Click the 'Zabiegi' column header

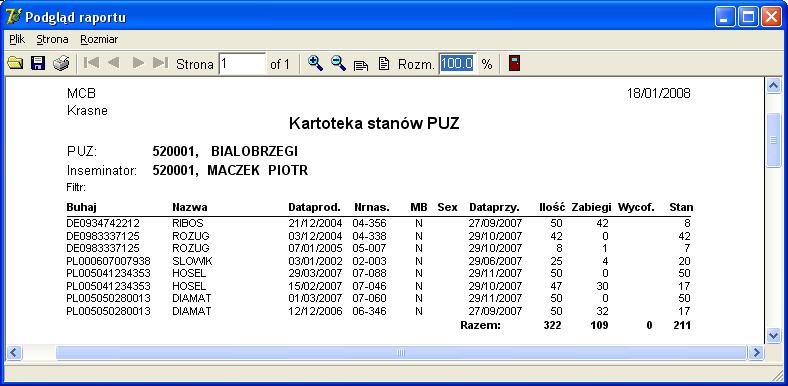click(x=592, y=207)
